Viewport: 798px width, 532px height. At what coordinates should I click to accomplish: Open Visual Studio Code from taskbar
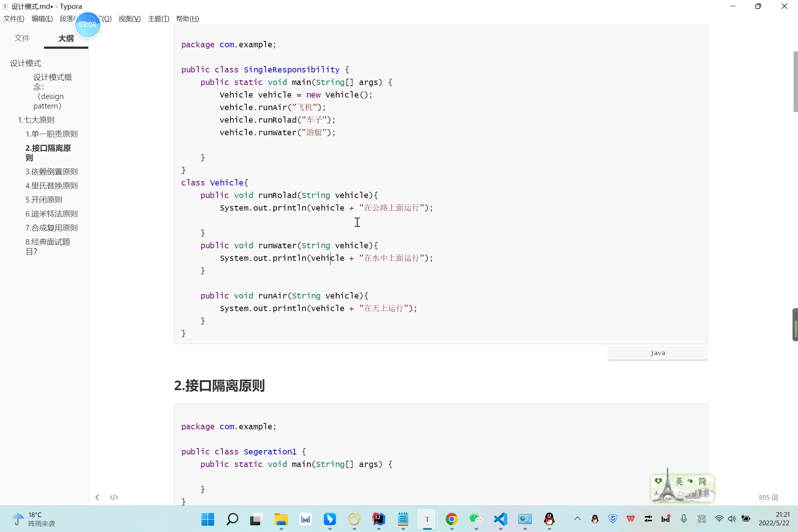[x=500, y=519]
